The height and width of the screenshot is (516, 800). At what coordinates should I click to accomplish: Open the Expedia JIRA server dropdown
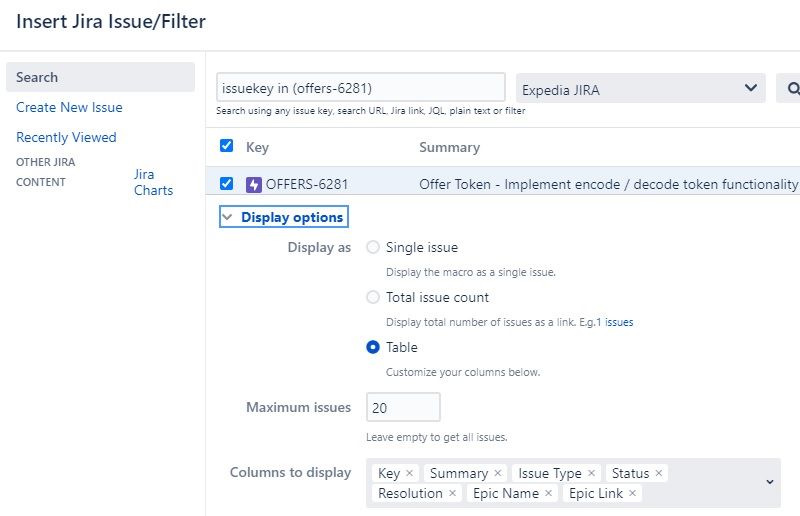[641, 88]
